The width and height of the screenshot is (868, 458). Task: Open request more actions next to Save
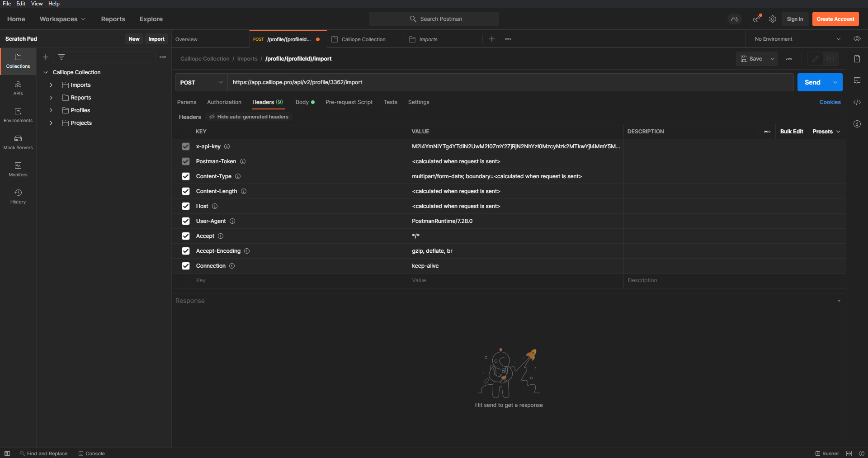point(789,59)
